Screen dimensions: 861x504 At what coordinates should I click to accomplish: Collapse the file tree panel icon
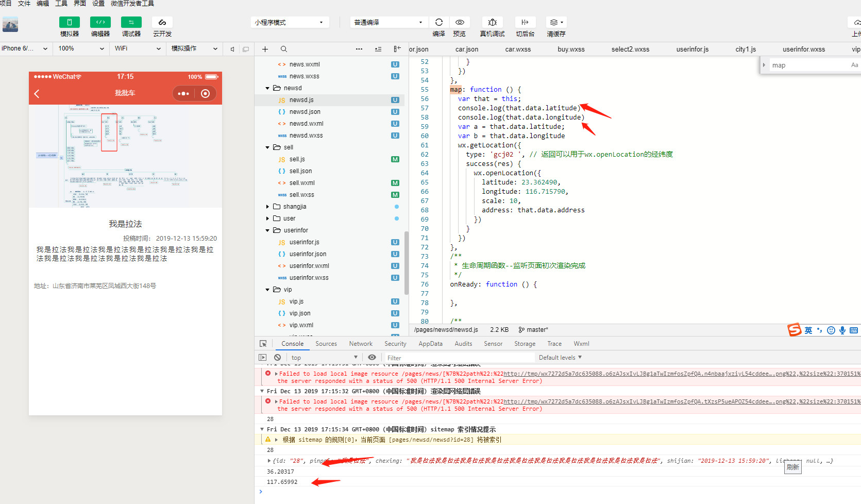tap(397, 49)
